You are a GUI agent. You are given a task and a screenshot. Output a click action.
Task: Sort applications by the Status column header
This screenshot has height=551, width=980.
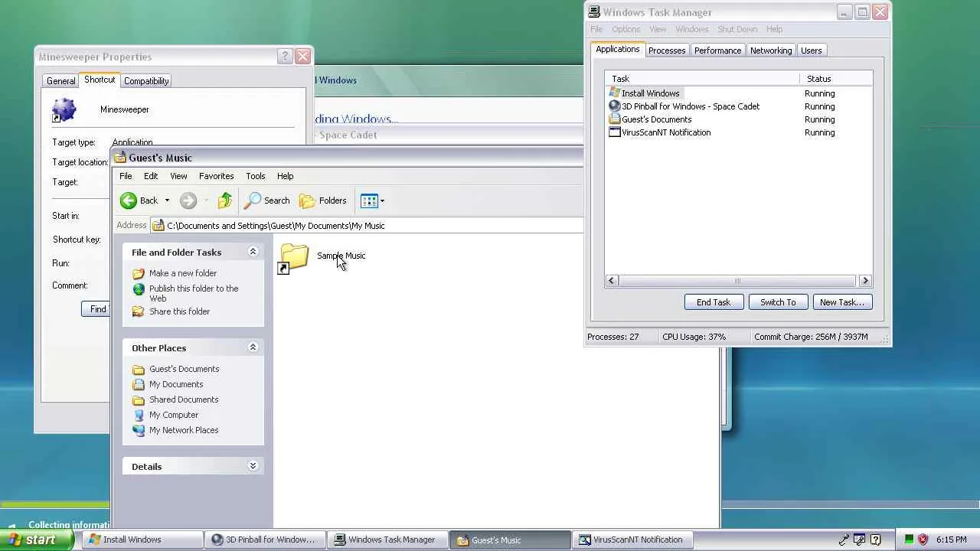point(836,79)
